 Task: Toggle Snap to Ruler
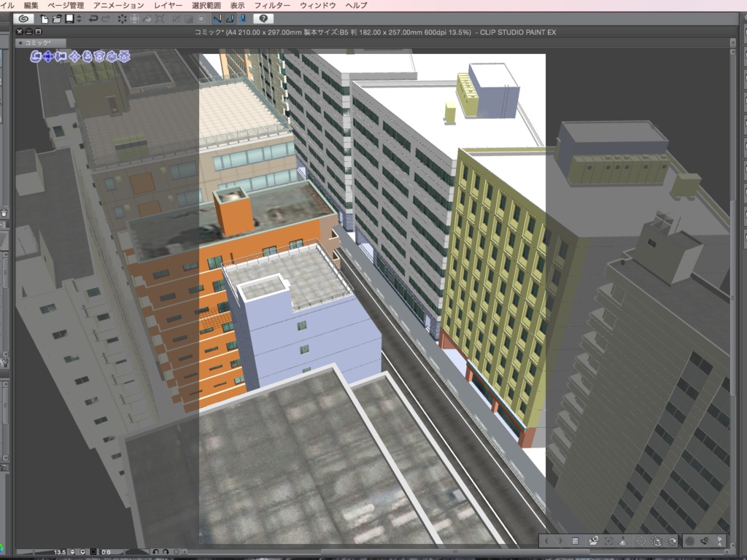[217, 19]
